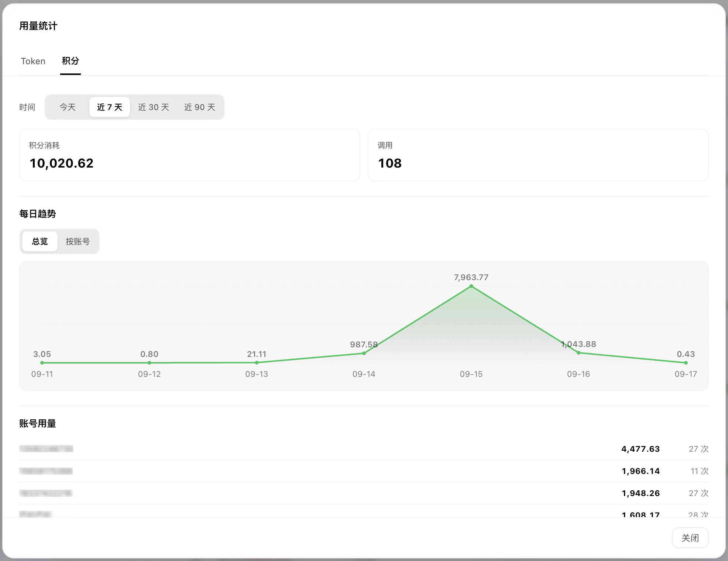Click the 09-15 axis label
The width and height of the screenshot is (728, 561).
[471, 374]
